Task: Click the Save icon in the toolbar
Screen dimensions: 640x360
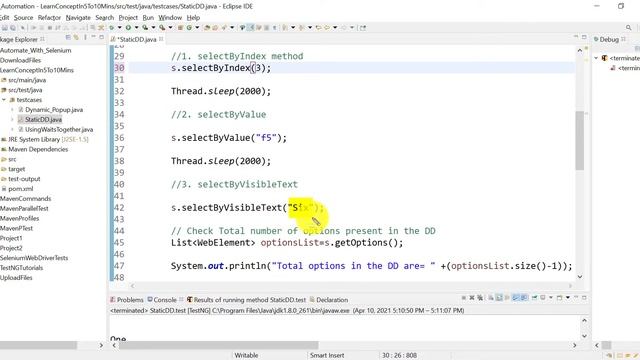Action: (x=4, y=28)
